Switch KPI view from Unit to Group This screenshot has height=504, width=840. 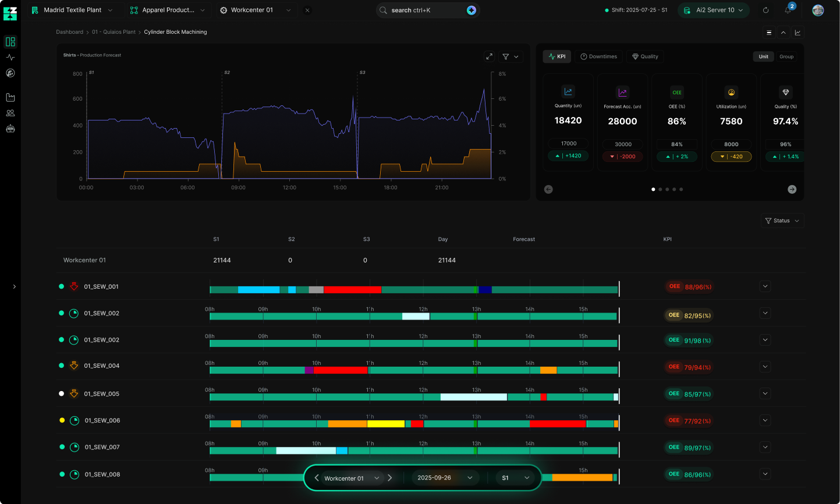[786, 56]
